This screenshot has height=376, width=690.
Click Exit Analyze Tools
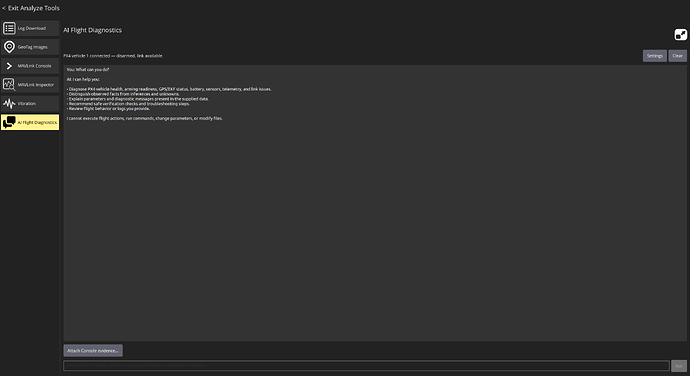coord(31,8)
